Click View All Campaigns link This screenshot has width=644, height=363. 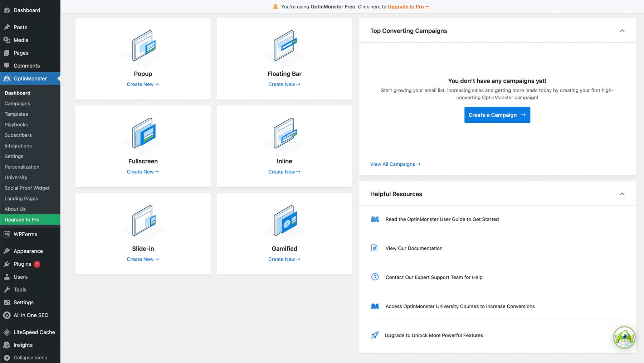395,164
